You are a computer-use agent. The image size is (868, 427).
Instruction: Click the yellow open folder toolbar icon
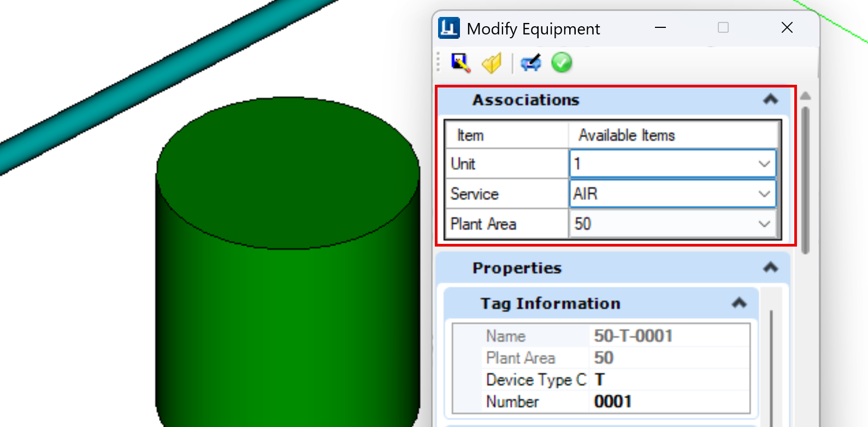coord(492,63)
